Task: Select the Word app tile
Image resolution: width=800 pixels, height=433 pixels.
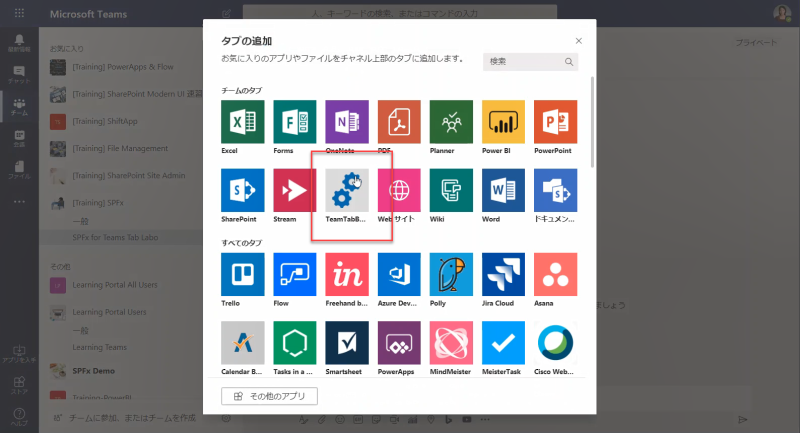Action: pos(503,190)
